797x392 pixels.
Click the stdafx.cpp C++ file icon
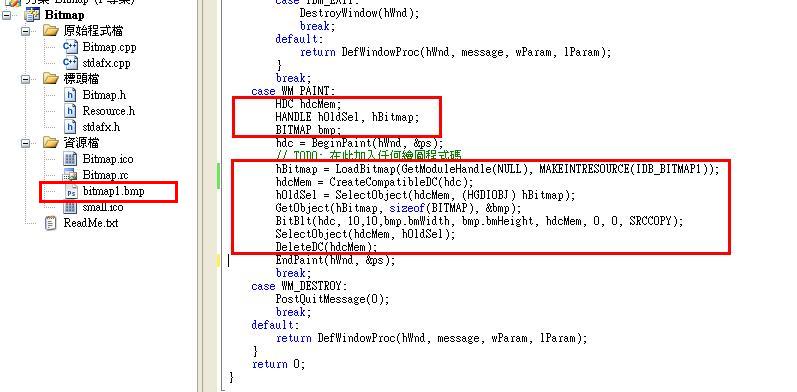70,63
